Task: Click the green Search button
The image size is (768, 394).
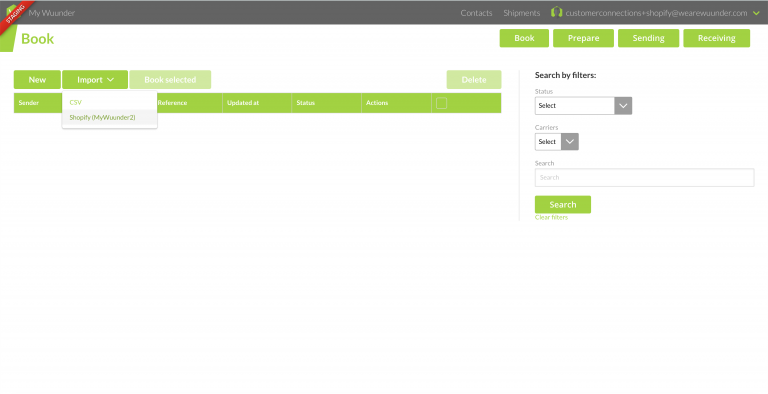Action: click(563, 204)
